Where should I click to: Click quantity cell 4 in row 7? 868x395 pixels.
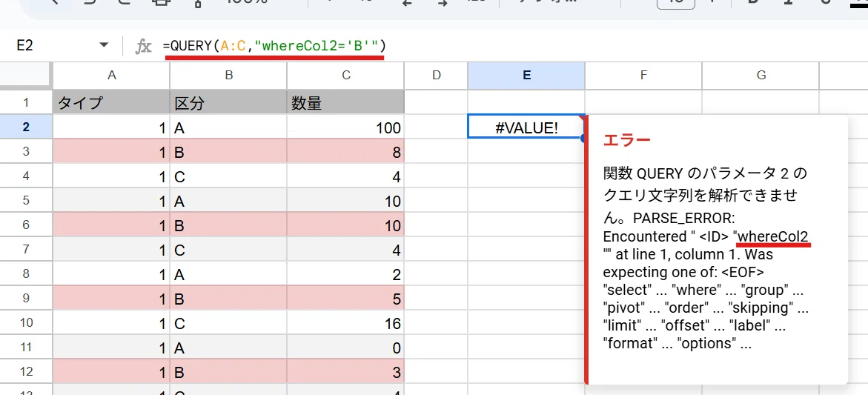tap(346, 250)
